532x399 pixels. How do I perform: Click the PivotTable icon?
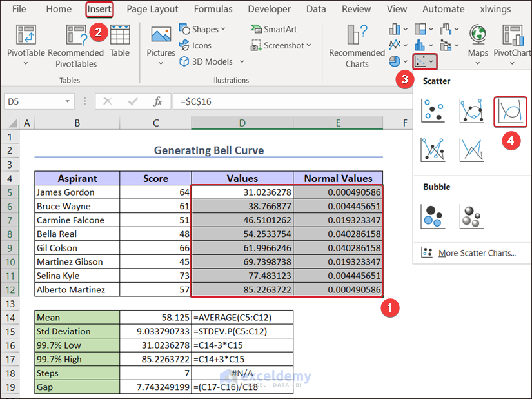point(26,36)
